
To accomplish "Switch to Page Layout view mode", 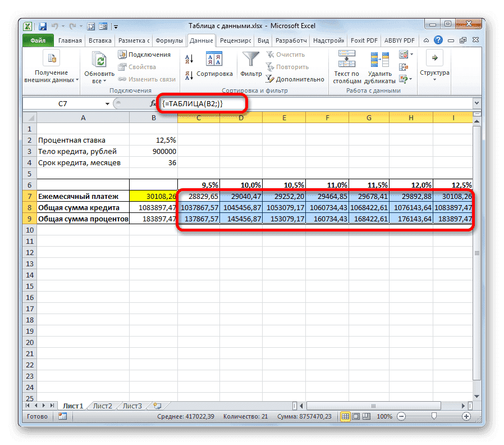I will coord(356,416).
